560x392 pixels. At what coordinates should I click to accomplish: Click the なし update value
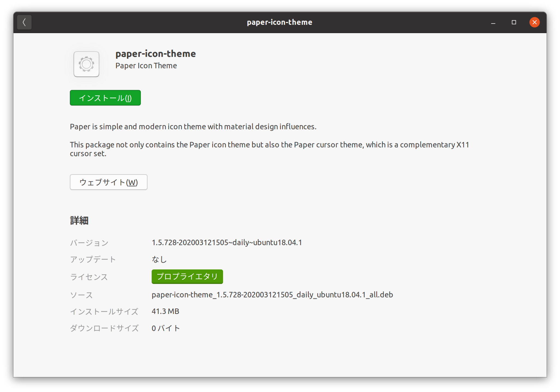coord(159,259)
